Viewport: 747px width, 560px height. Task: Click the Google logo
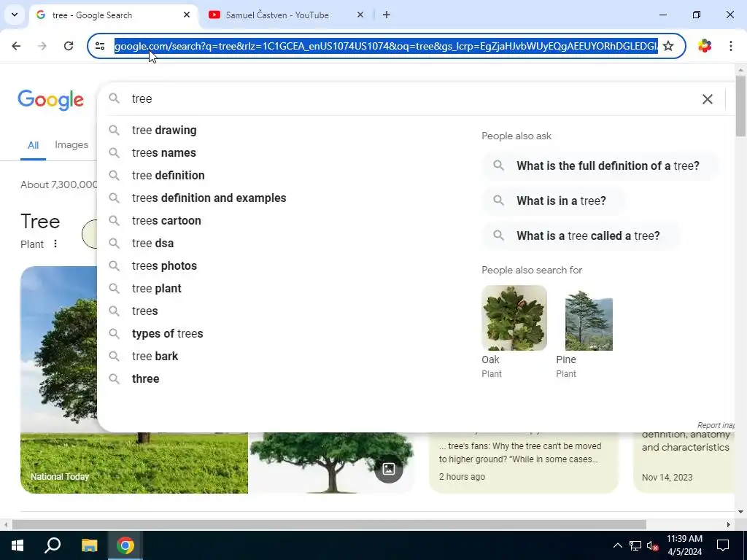[x=50, y=100]
